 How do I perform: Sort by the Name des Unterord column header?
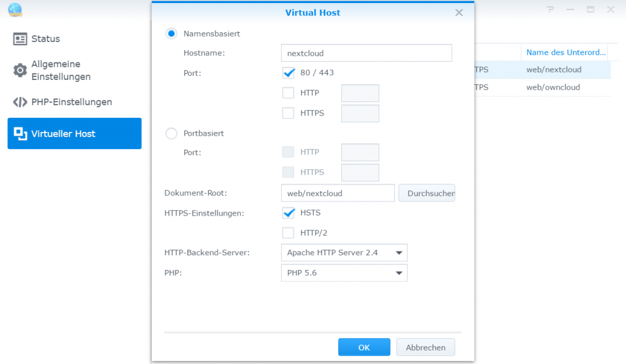pos(565,52)
